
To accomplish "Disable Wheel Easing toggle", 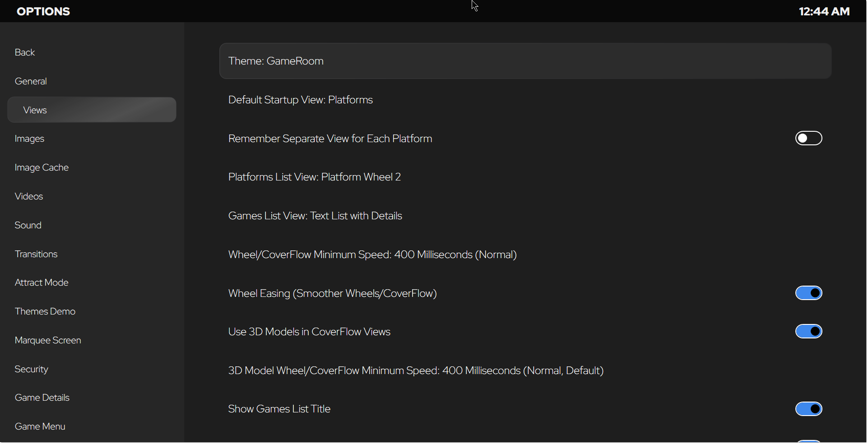I will (809, 293).
